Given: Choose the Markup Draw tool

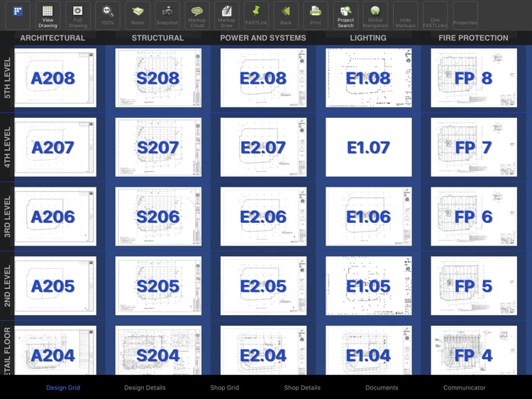Looking at the screenshot, I should click(227, 15).
